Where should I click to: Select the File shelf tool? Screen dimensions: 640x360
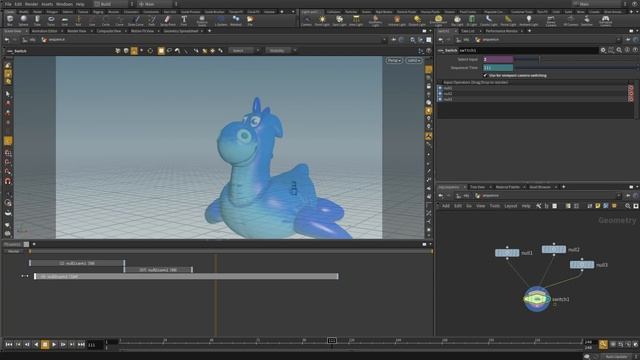click(x=250, y=20)
